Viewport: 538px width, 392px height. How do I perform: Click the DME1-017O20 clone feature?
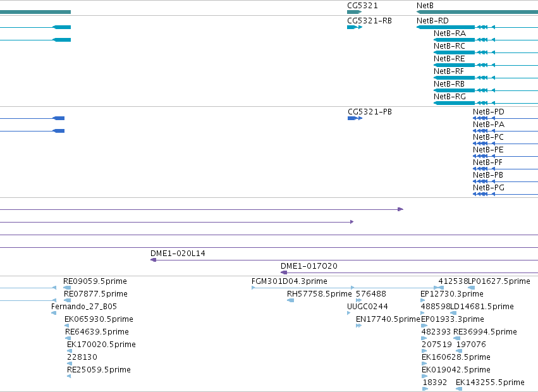[x=409, y=273]
